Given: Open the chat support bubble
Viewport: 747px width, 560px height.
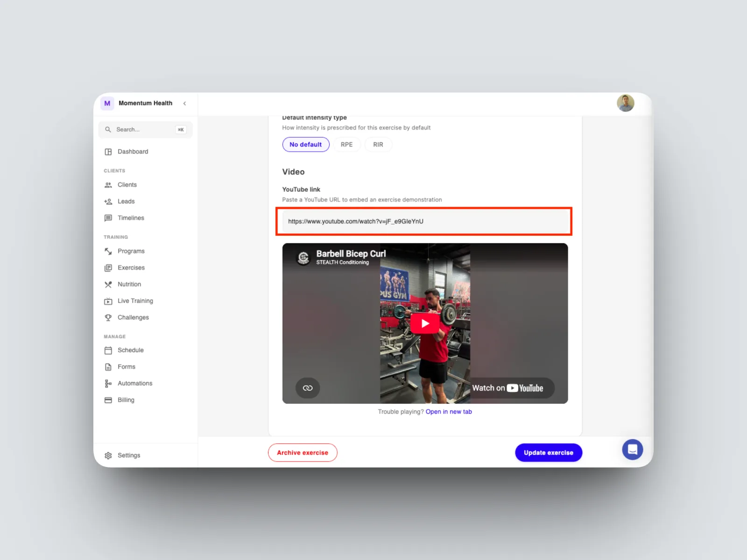Looking at the screenshot, I should (633, 449).
